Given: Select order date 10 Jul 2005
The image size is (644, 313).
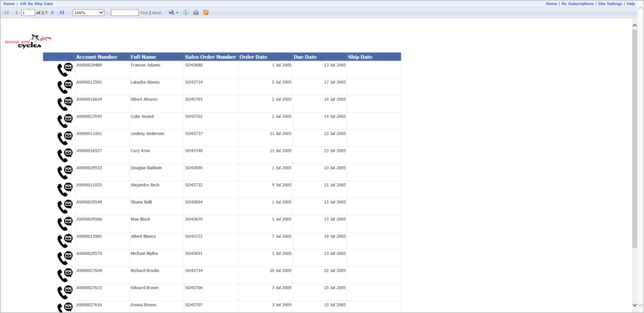Looking at the screenshot, I should [x=280, y=271].
